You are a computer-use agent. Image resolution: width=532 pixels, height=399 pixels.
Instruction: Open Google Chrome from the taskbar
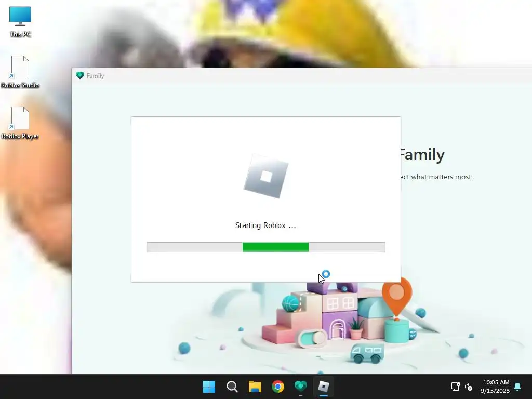278,387
